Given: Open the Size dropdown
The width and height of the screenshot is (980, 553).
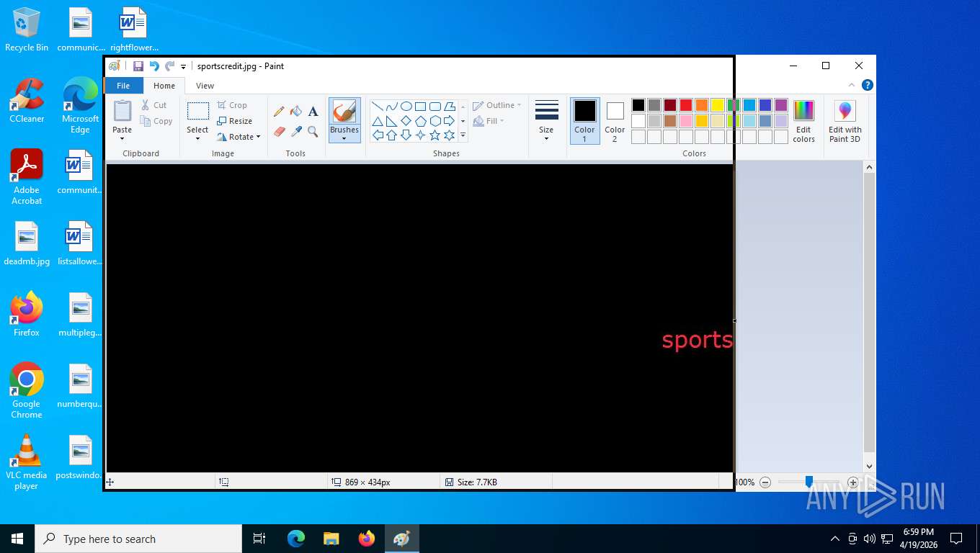Looking at the screenshot, I should tap(546, 120).
